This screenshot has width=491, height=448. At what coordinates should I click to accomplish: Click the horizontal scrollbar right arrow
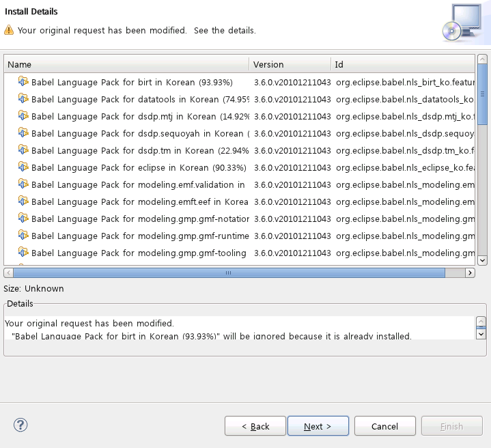pyautogui.click(x=470, y=273)
